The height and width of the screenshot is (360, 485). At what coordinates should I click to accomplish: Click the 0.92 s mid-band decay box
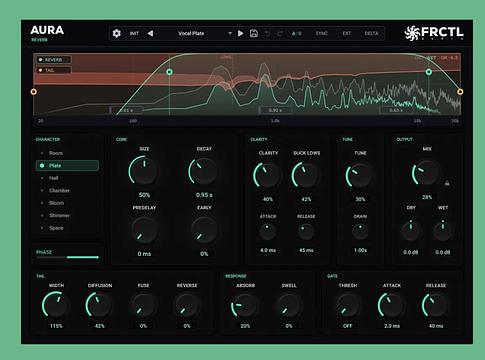pyautogui.click(x=275, y=110)
